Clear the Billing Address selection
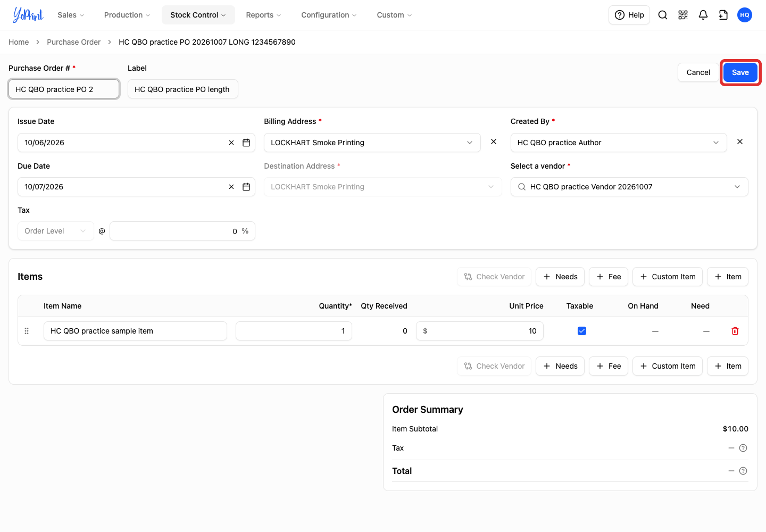Screen dimensions: 766x532 pos(494,142)
